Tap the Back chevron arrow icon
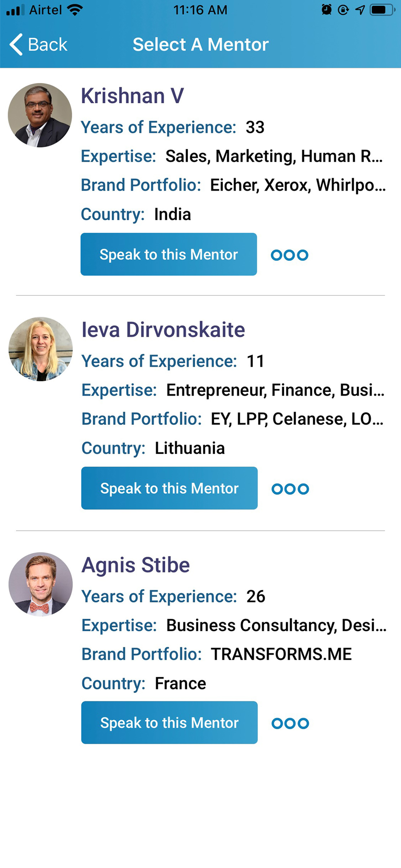 16,44
